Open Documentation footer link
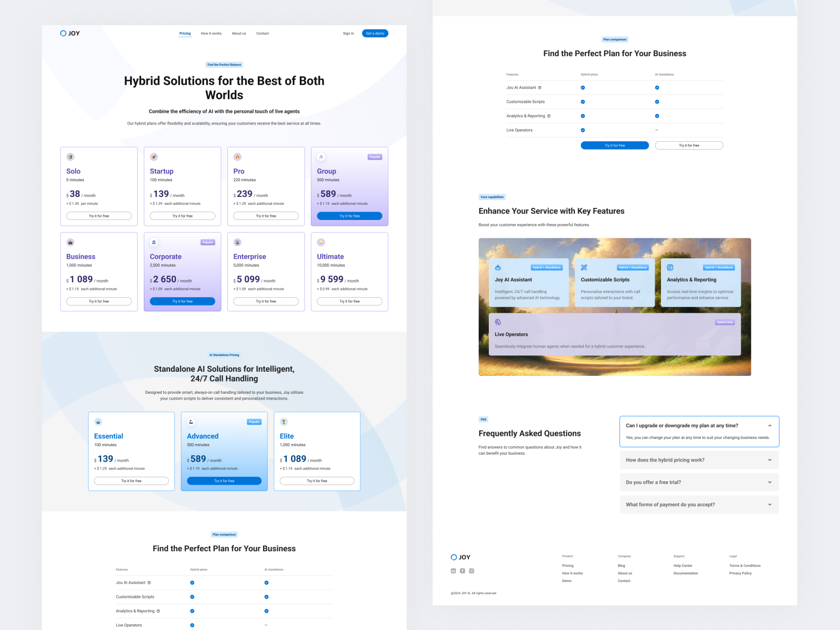 pos(686,573)
